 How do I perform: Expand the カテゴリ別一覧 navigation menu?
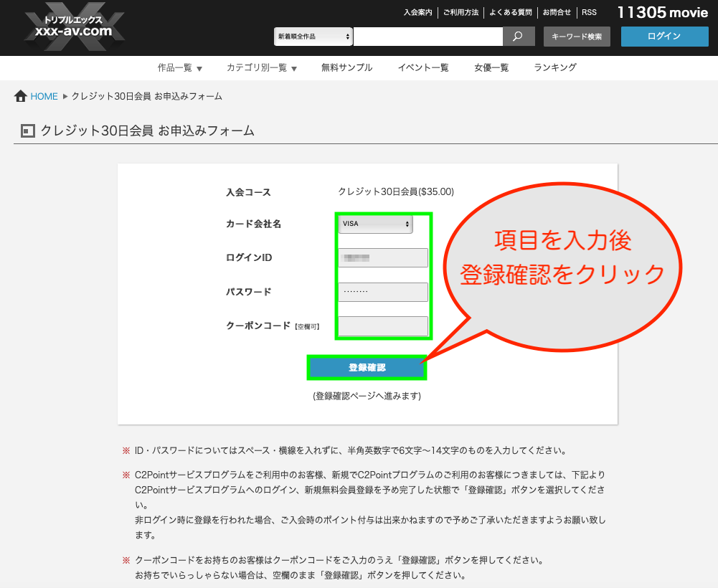tap(261, 68)
